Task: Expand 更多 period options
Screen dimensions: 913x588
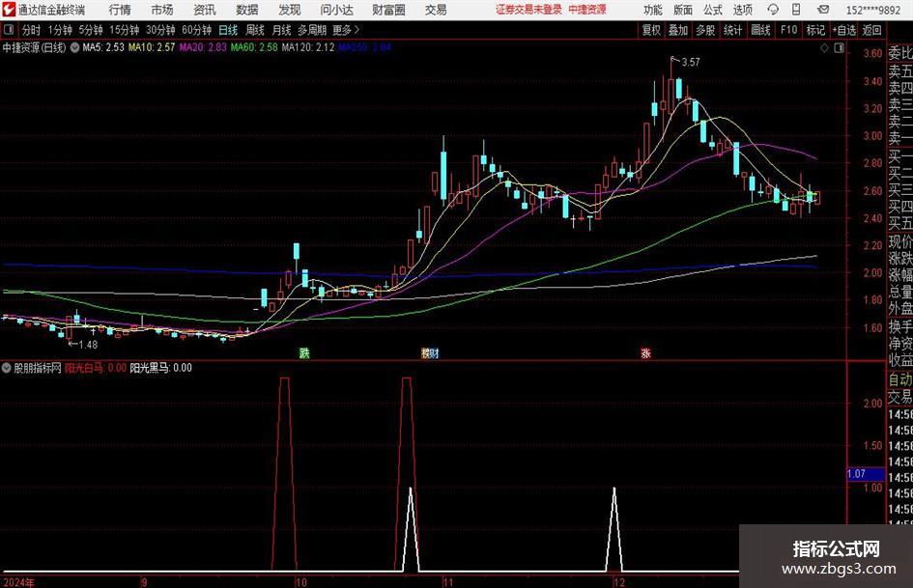Action: coord(346,30)
